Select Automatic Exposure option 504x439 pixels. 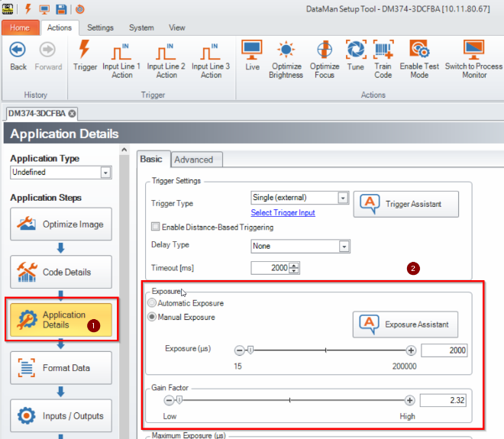click(151, 303)
